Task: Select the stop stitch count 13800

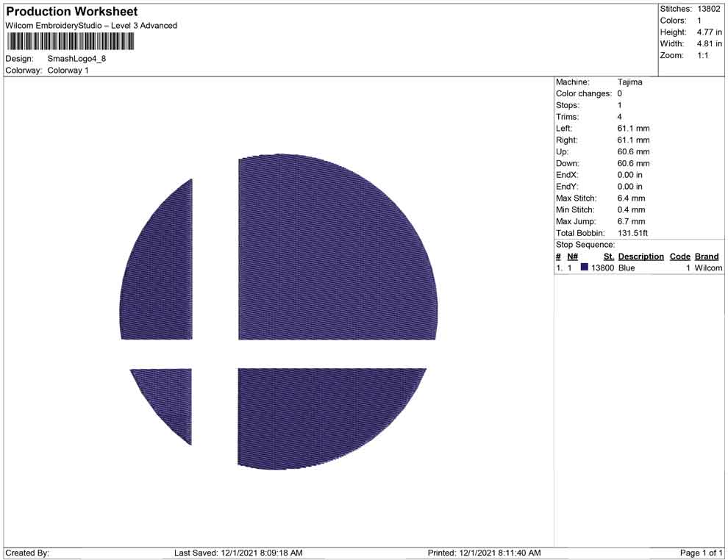Action: pos(602,268)
